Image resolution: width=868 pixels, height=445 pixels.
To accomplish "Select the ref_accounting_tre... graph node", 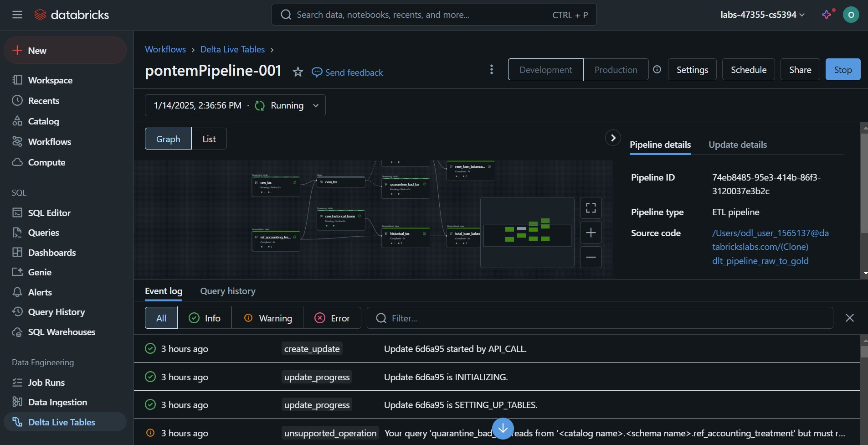I will 276,241.
